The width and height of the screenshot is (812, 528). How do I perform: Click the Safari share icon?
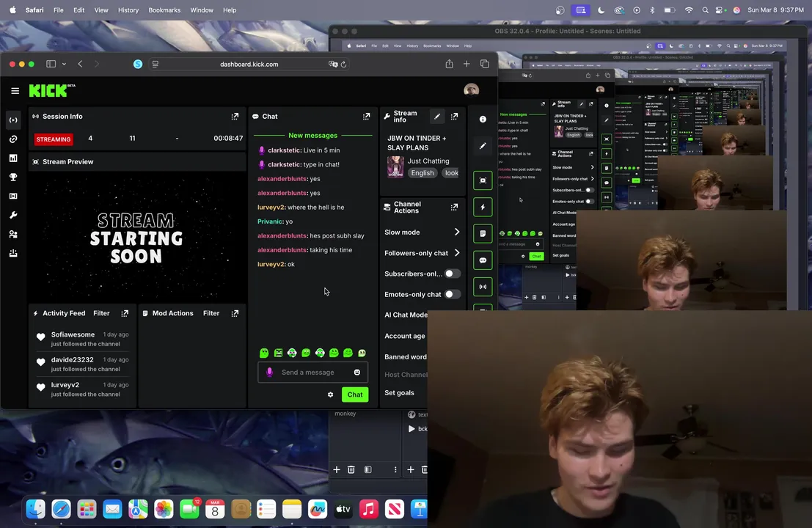pyautogui.click(x=449, y=64)
